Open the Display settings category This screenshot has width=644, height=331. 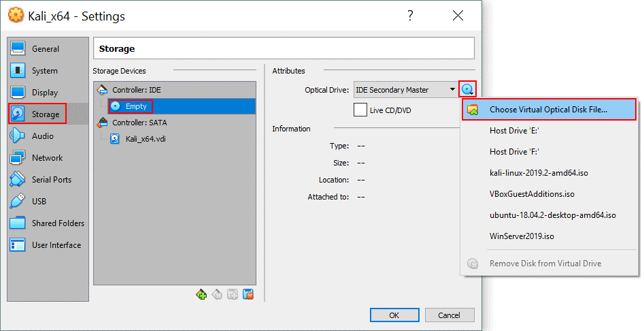click(48, 93)
